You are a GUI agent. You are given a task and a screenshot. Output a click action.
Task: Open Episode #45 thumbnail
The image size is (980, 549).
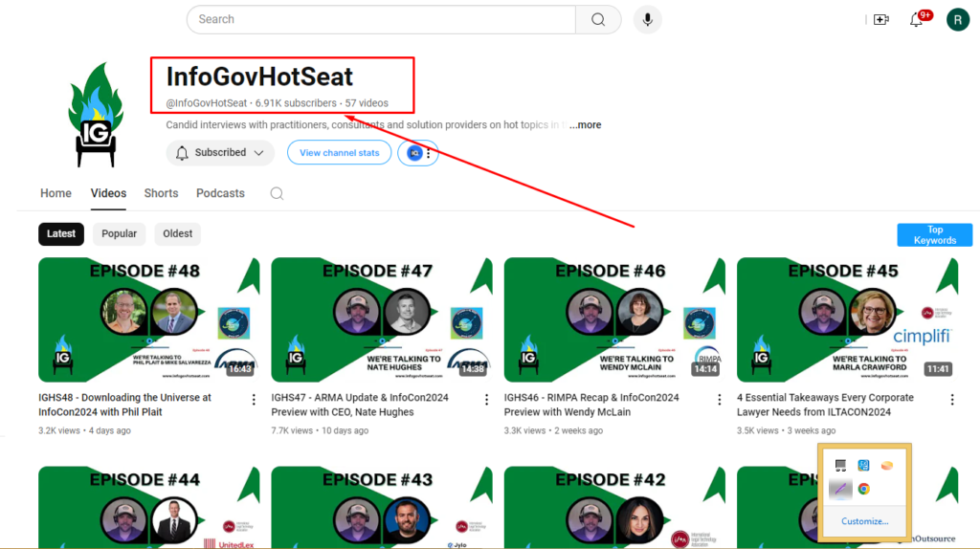click(848, 319)
